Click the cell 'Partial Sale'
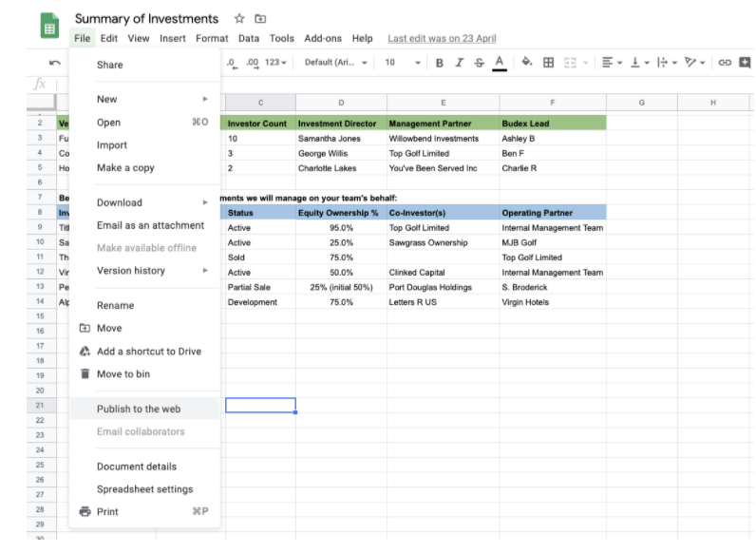 coord(261,287)
